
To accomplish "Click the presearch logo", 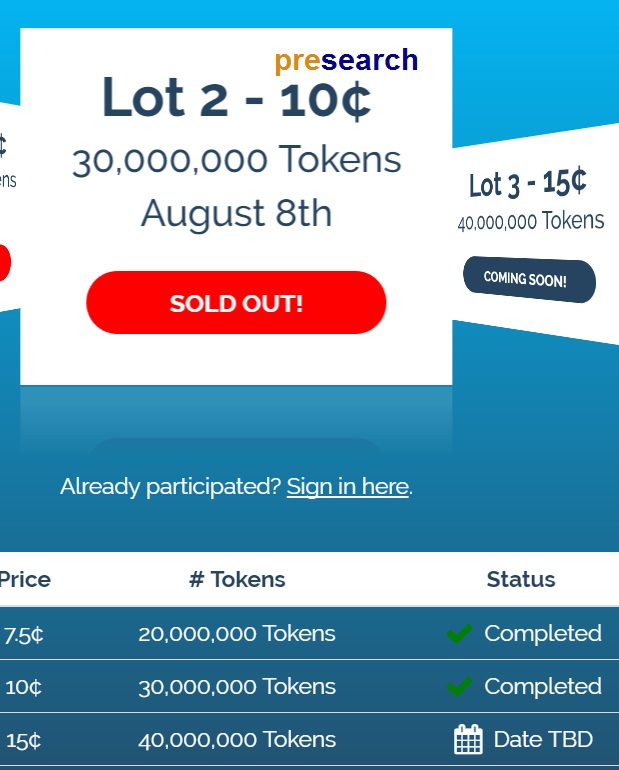I will click(346, 60).
